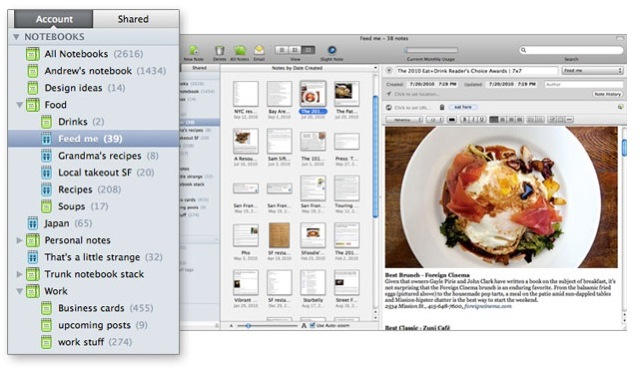Image resolution: width=640 pixels, height=368 pixels.
Task: Open the font name dropdown in editor
Action: [404, 120]
